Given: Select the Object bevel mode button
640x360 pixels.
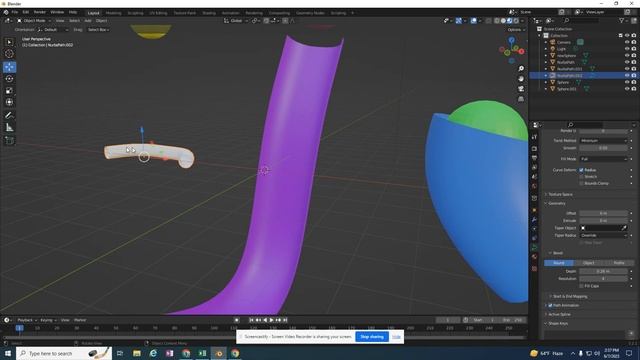Looking at the screenshot, I should (x=589, y=263).
